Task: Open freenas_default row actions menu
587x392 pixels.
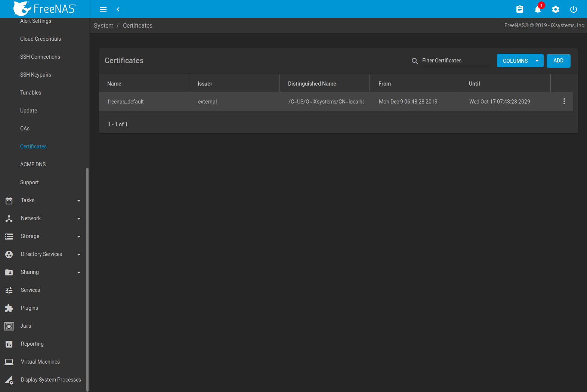Action: (x=564, y=101)
